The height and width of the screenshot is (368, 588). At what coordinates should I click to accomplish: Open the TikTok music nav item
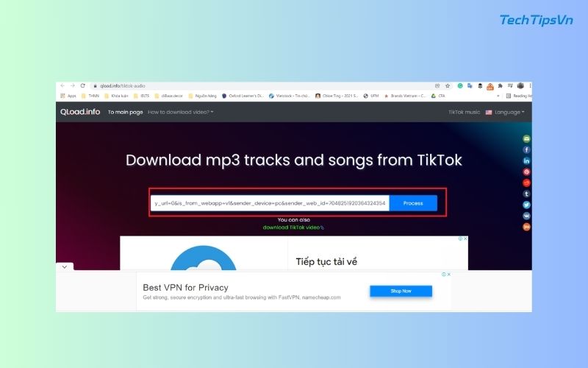tap(465, 112)
